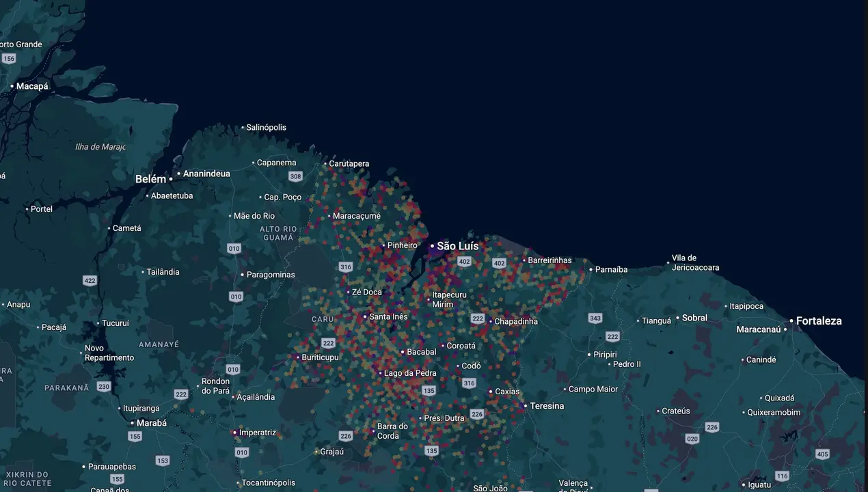Image resolution: width=868 pixels, height=492 pixels.
Task: Select the Macapá city label
Action: pyautogui.click(x=32, y=86)
